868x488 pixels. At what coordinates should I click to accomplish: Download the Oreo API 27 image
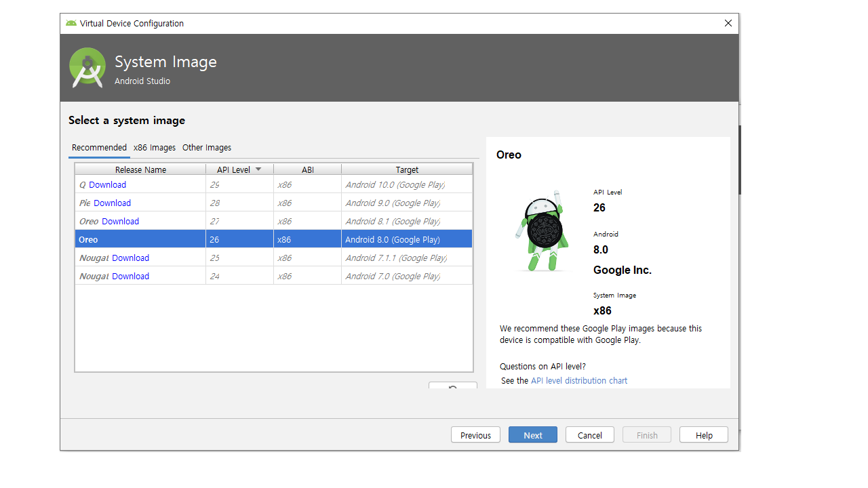click(x=120, y=222)
